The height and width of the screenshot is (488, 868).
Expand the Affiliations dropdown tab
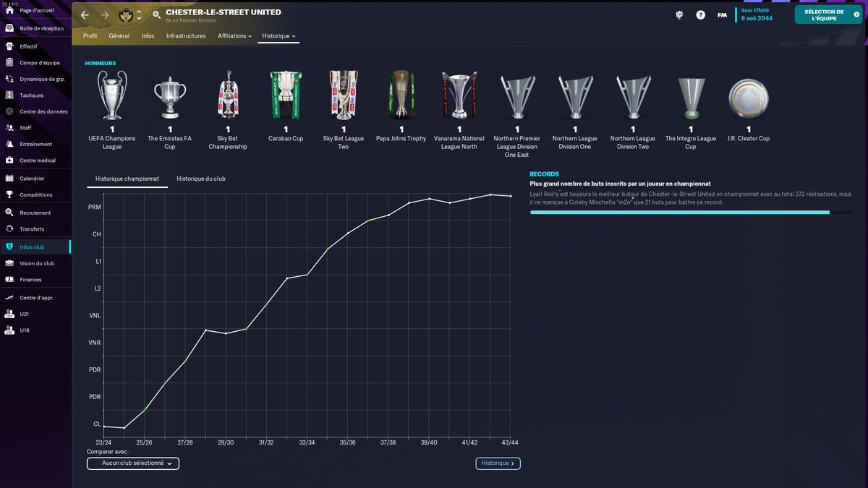pos(235,35)
